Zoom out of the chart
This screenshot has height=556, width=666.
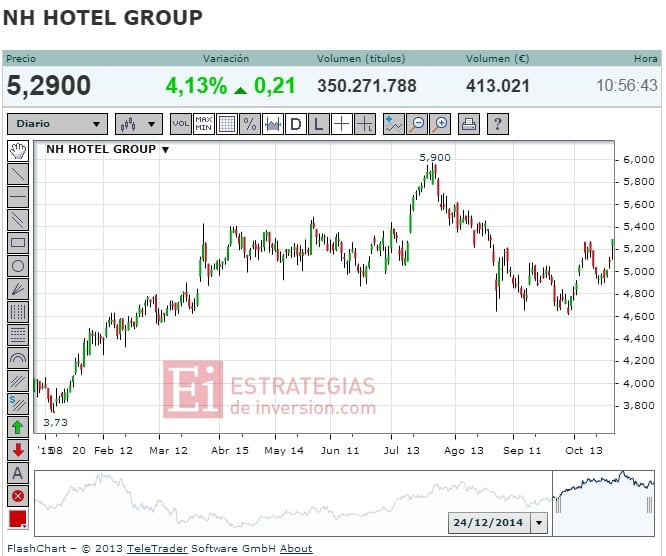coord(417,124)
